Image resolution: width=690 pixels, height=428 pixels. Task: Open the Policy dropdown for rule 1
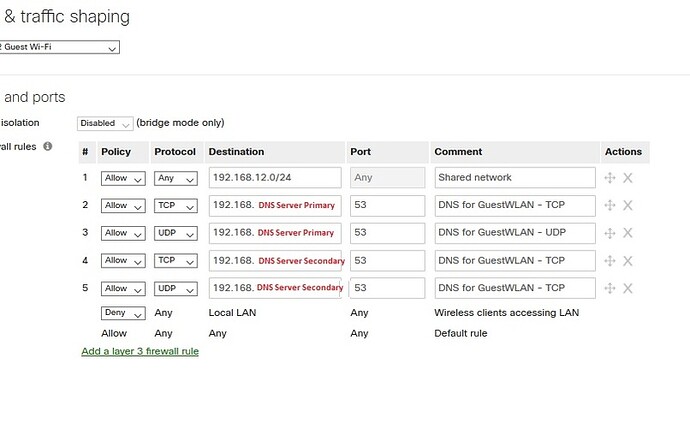123,178
